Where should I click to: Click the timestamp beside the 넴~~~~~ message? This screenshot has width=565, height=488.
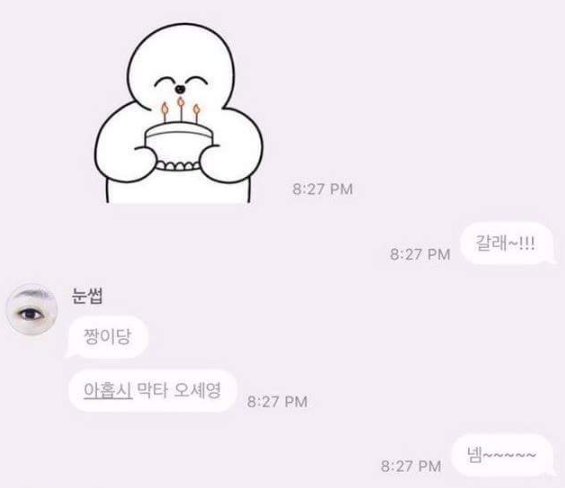point(411,466)
